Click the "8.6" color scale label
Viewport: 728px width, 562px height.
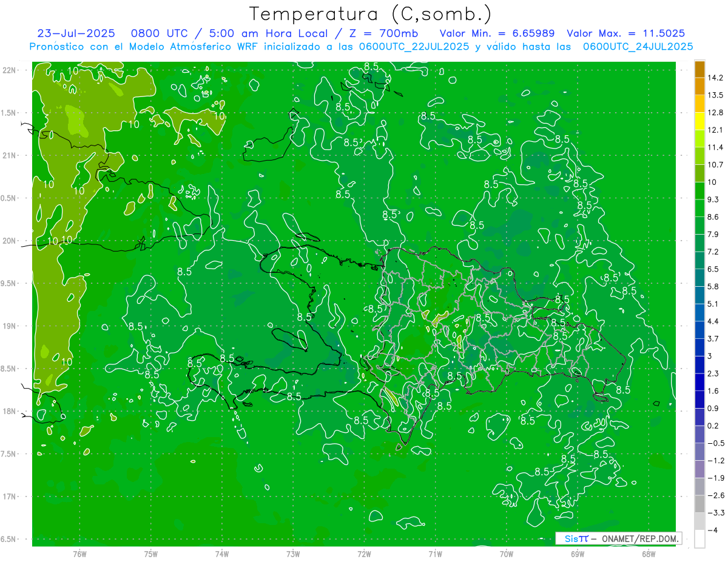point(713,216)
